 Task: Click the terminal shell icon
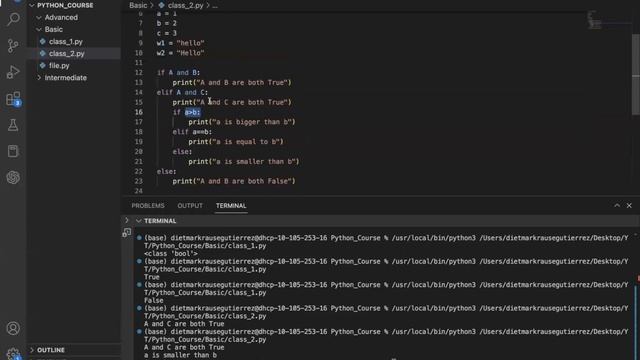point(127,233)
